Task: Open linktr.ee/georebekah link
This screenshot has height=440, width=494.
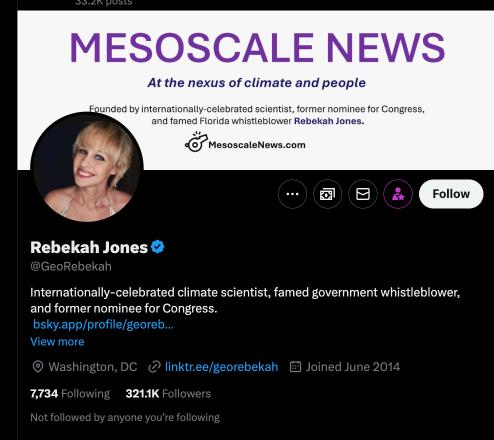Action: (221, 367)
